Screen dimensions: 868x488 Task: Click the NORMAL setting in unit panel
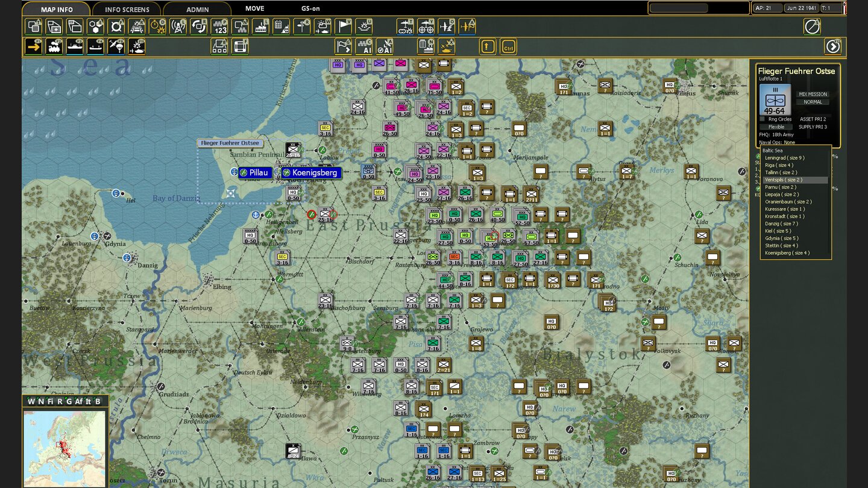click(813, 102)
